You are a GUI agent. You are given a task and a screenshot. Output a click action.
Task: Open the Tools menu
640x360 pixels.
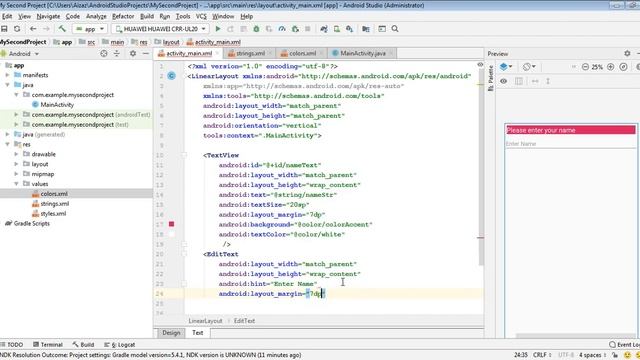(183, 16)
